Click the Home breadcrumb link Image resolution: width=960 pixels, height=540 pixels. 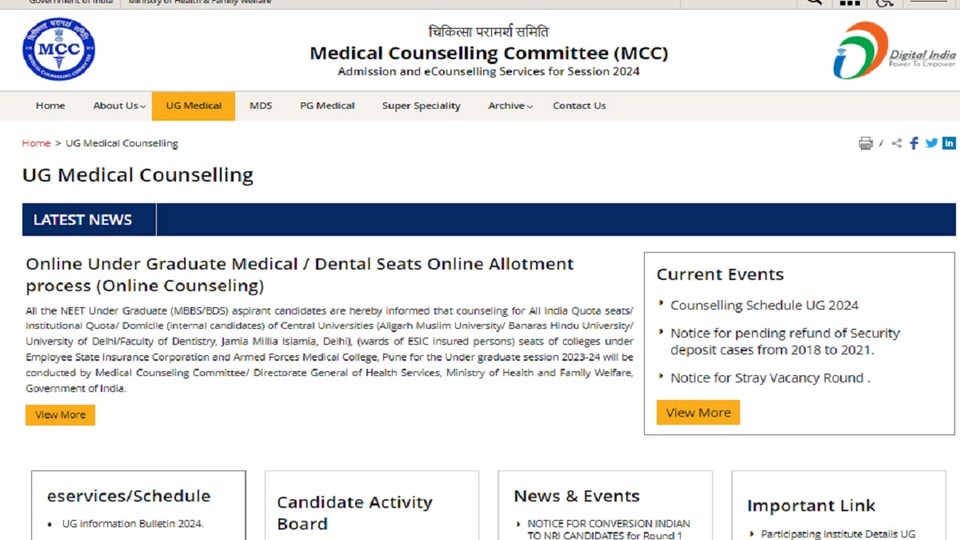[x=36, y=143]
